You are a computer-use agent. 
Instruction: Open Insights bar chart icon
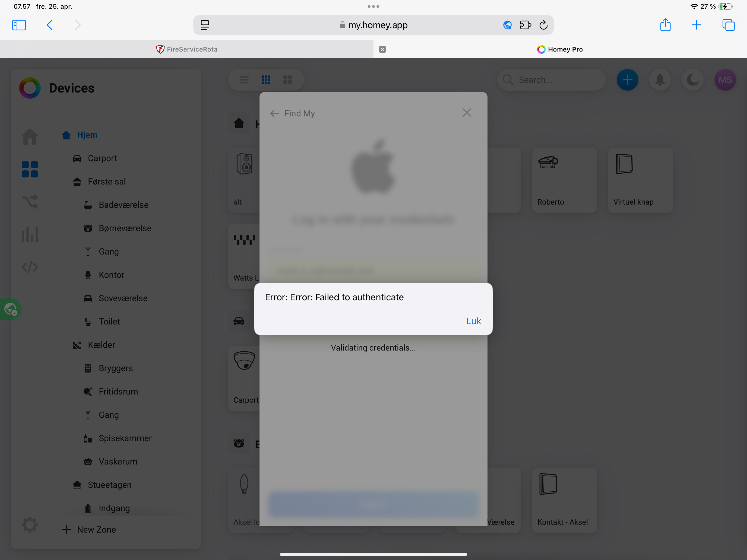30,234
